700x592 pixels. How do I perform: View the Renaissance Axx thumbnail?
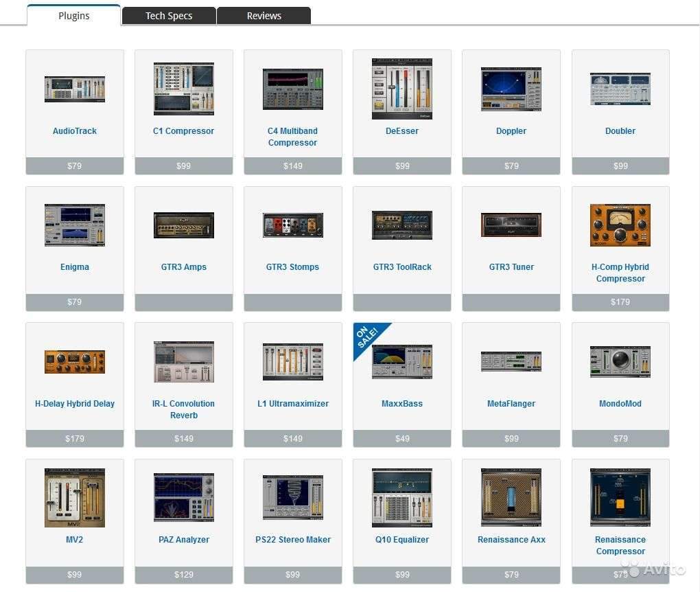[511, 498]
